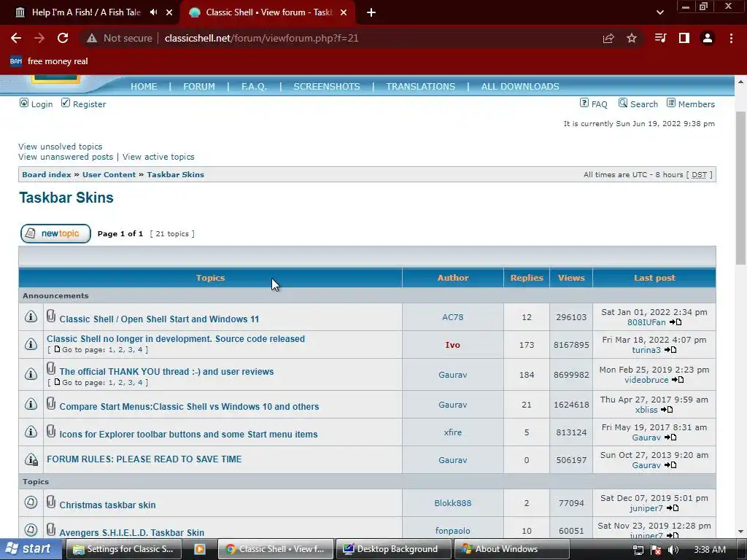747x560 pixels.
Task: Open the ALL DOWNLOADS navigation item
Action: tap(520, 87)
